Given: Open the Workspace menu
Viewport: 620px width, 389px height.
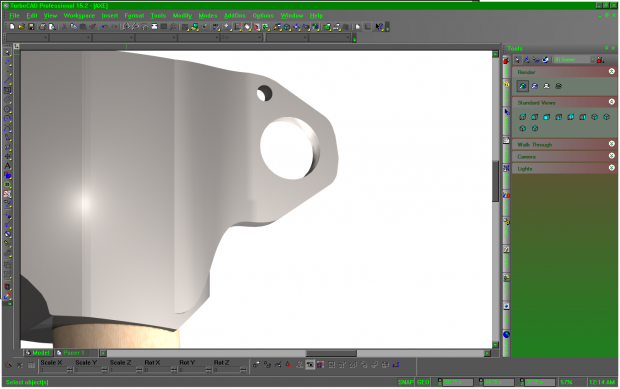Looking at the screenshot, I should pos(79,16).
